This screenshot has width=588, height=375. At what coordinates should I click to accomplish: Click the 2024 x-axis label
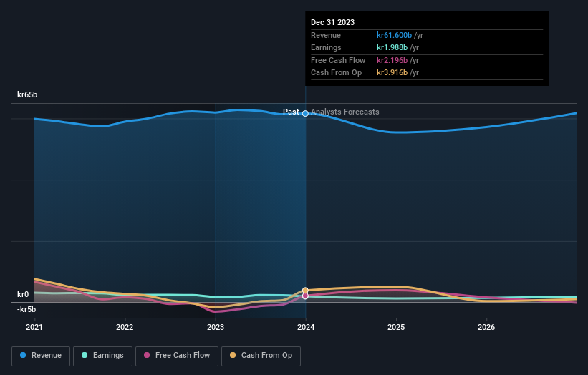click(306, 328)
